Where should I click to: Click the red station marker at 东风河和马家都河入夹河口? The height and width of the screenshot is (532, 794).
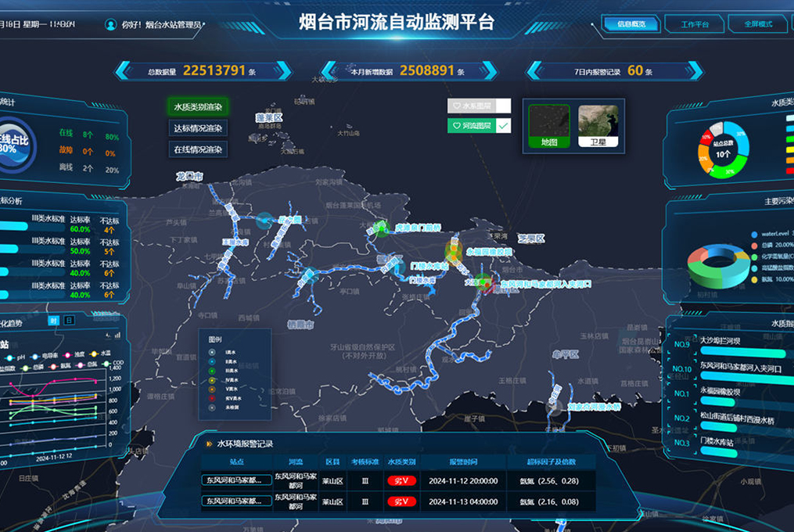pos(485,283)
